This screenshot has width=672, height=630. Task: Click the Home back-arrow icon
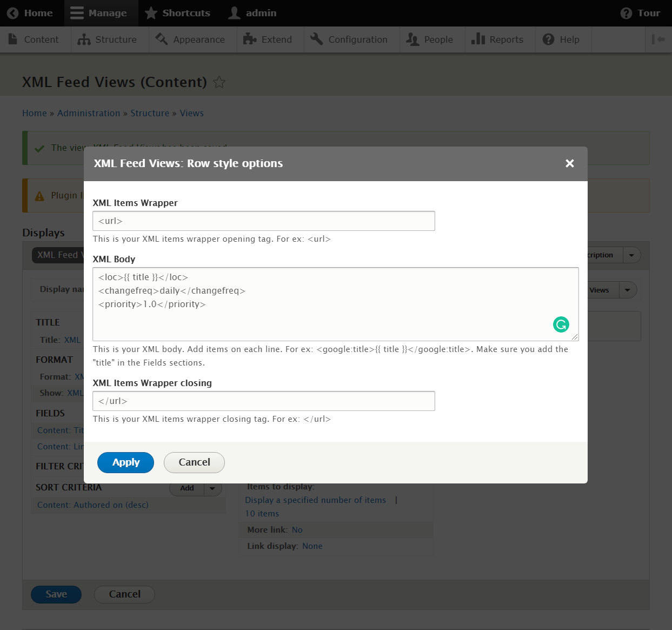(13, 13)
